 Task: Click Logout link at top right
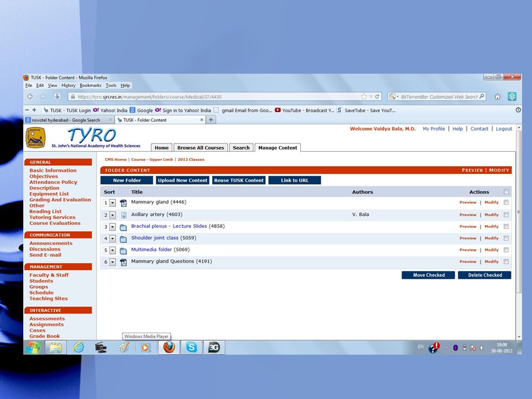pyautogui.click(x=504, y=129)
